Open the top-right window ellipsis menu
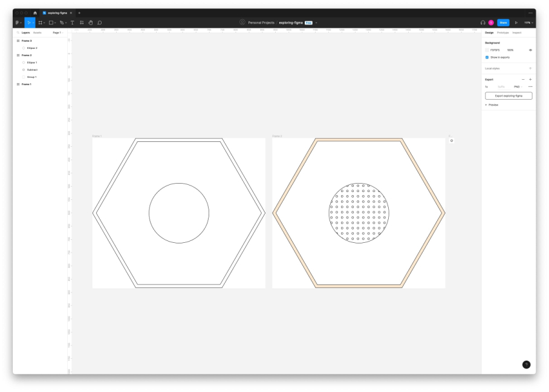 click(x=530, y=13)
